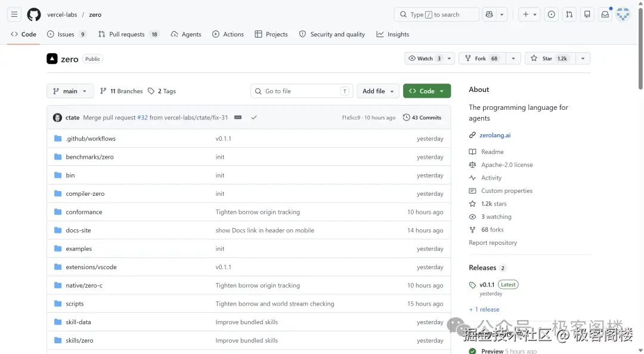Open the native/zero-c folder
This screenshot has width=644, height=354.
tap(84, 285)
